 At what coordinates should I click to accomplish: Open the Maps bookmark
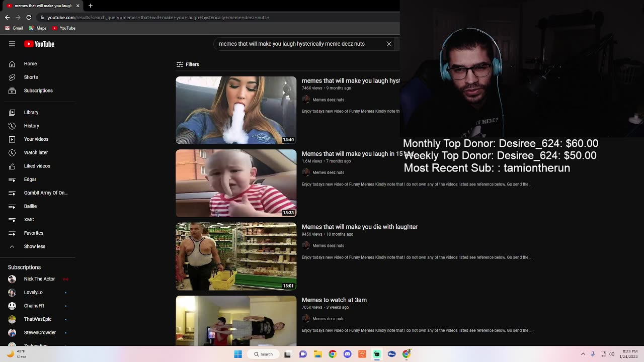click(38, 28)
